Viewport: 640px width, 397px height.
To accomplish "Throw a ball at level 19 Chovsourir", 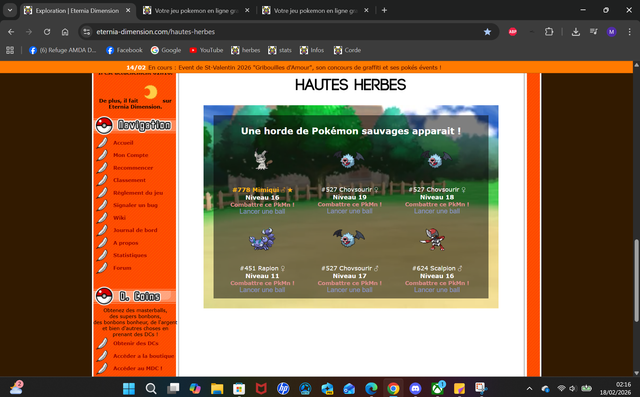I will [349, 211].
